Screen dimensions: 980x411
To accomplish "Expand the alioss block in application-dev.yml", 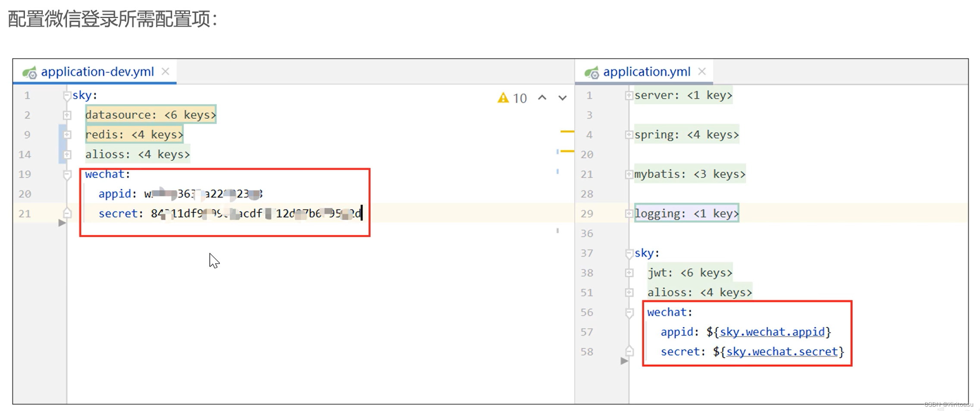I will 67,154.
